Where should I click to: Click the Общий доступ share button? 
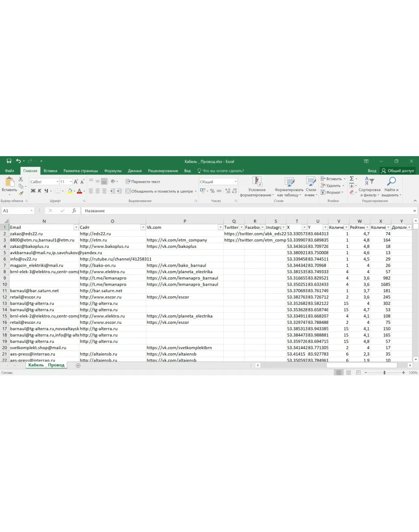pyautogui.click(x=398, y=171)
